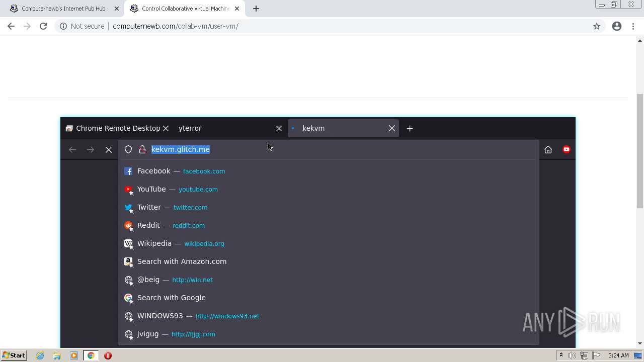Image resolution: width=644 pixels, height=362 pixels.
Task: Click the Google favicon in suggestions
Action: tap(128, 298)
